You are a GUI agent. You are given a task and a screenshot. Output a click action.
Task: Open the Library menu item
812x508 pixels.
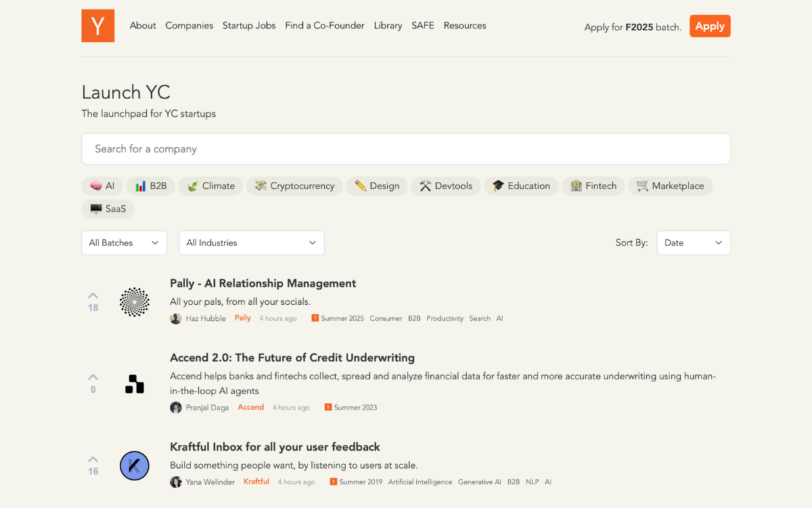(x=388, y=26)
